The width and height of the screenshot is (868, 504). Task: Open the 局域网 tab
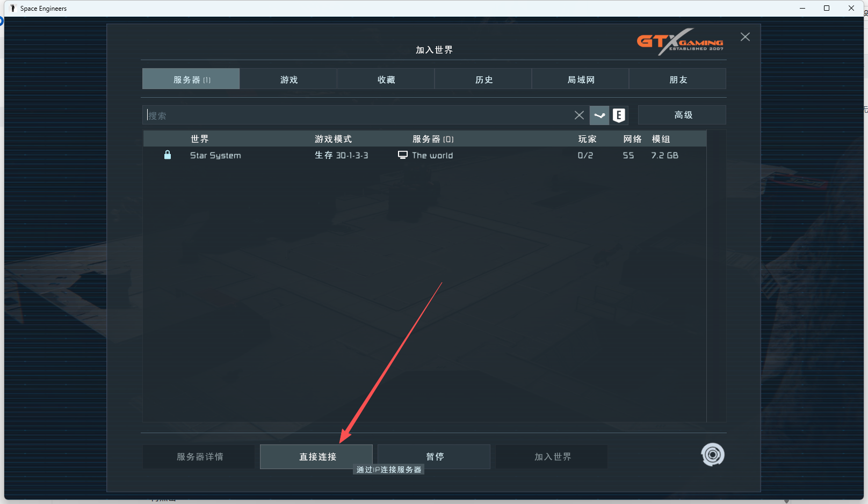coord(581,79)
